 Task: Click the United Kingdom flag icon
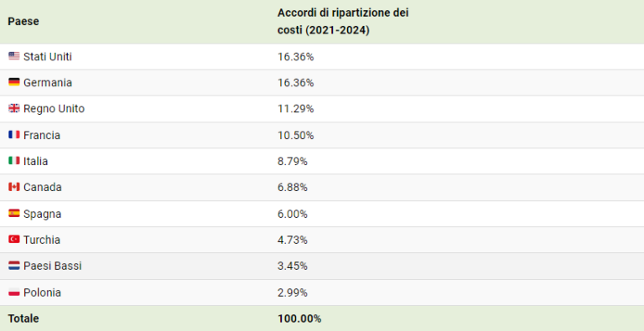click(x=14, y=108)
